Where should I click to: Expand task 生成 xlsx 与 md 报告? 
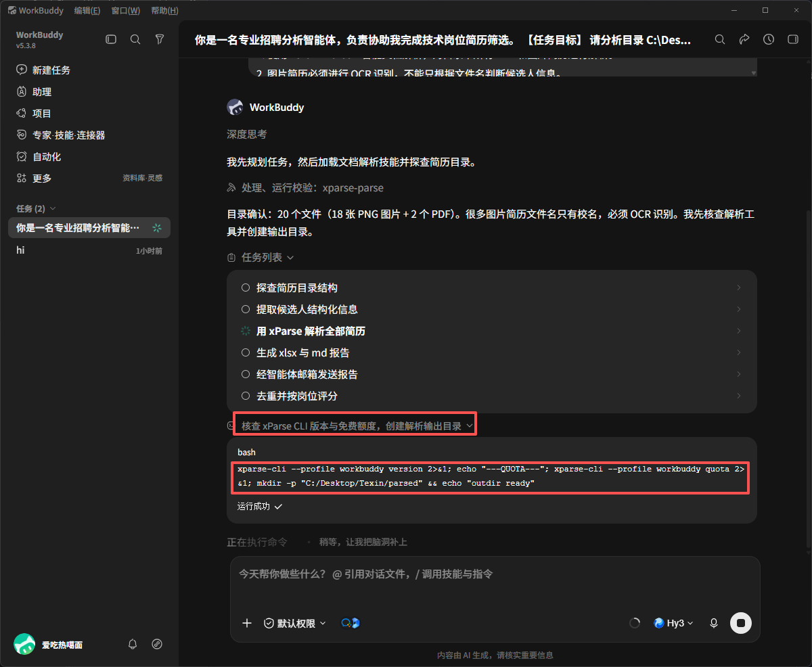(492, 352)
